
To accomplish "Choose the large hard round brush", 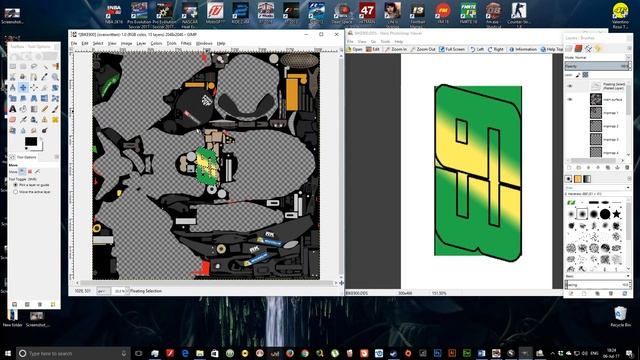I will 605,213.
